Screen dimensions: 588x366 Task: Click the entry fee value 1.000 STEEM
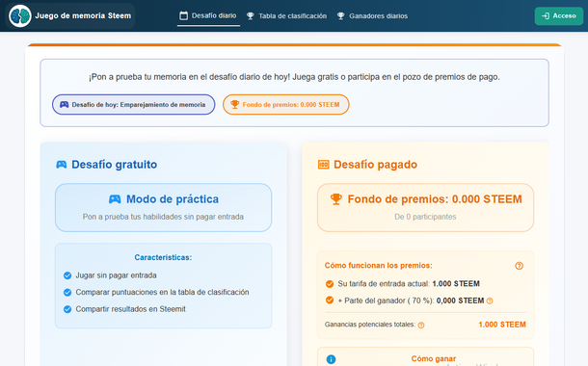tap(456, 283)
